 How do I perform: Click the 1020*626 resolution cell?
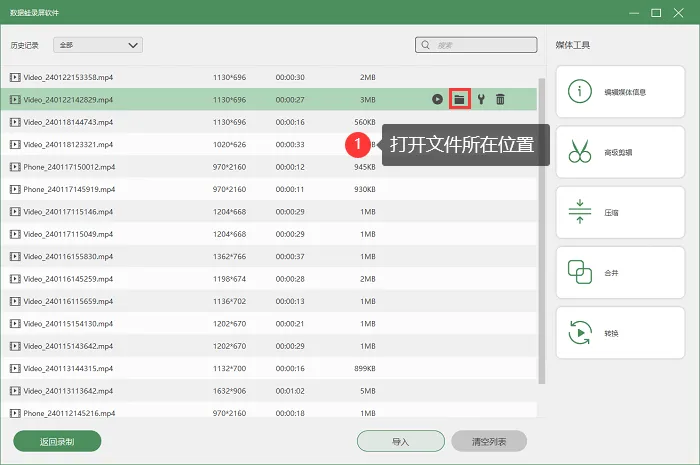229,145
